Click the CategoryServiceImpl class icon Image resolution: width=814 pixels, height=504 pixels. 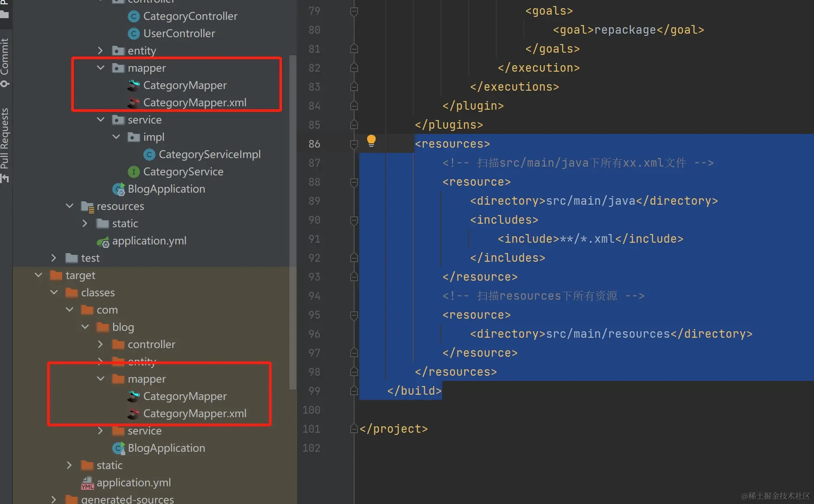(x=149, y=155)
